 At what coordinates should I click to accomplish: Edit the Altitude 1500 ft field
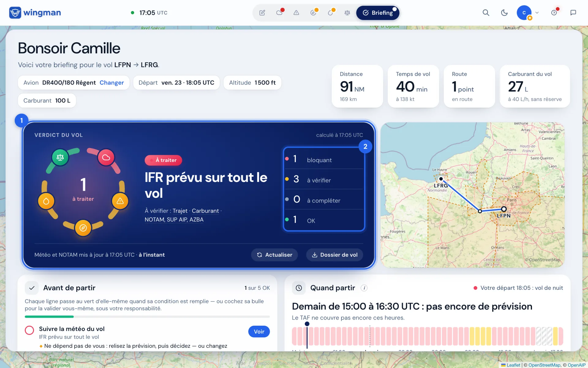tap(252, 82)
